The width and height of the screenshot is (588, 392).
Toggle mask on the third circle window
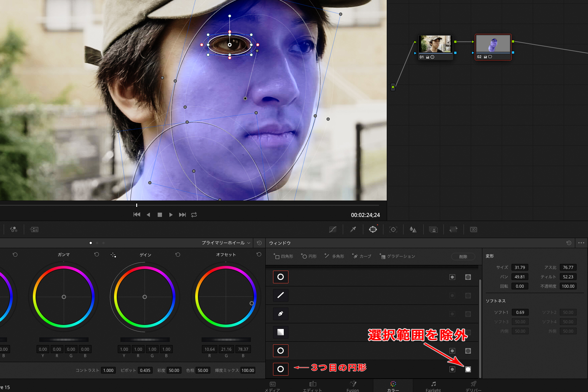point(468,369)
